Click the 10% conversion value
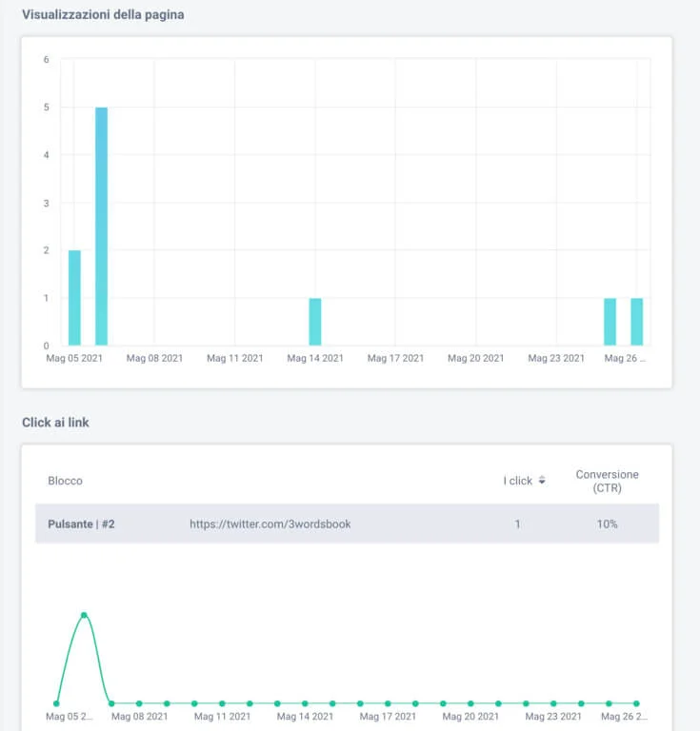 (607, 524)
